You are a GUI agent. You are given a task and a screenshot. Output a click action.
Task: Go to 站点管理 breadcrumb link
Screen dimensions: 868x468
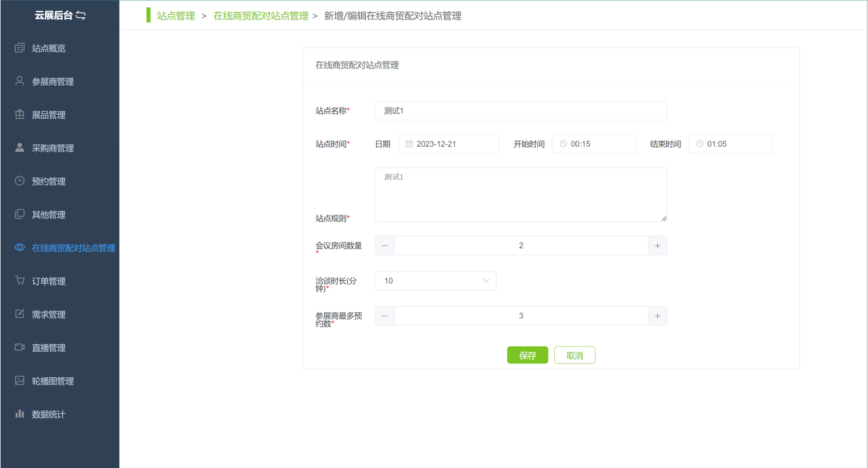pyautogui.click(x=176, y=16)
